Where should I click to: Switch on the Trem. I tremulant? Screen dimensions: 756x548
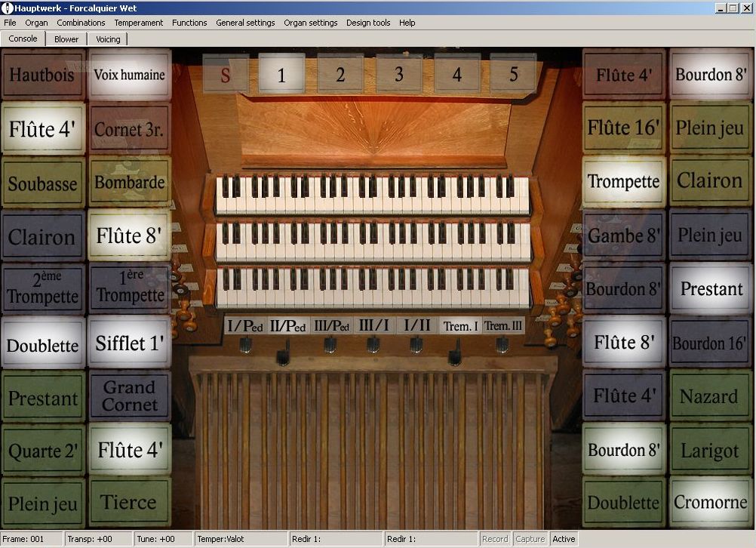(460, 326)
